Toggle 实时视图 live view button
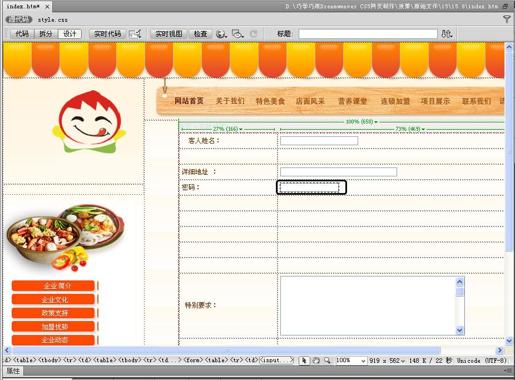The width and height of the screenshot is (515, 380). click(169, 34)
